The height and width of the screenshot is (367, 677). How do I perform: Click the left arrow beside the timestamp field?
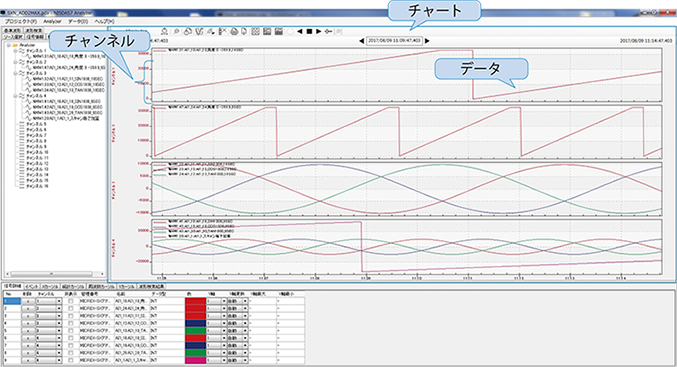pos(362,41)
